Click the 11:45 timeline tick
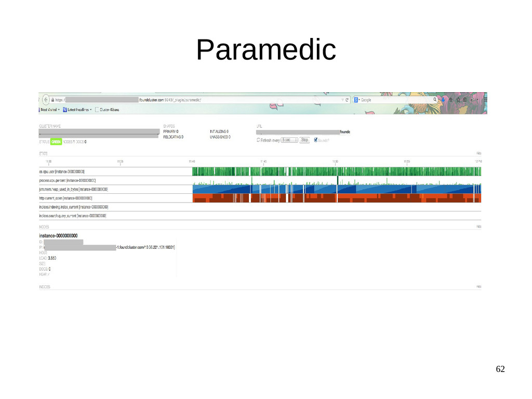This screenshot has height=399, width=532. tap(263, 162)
